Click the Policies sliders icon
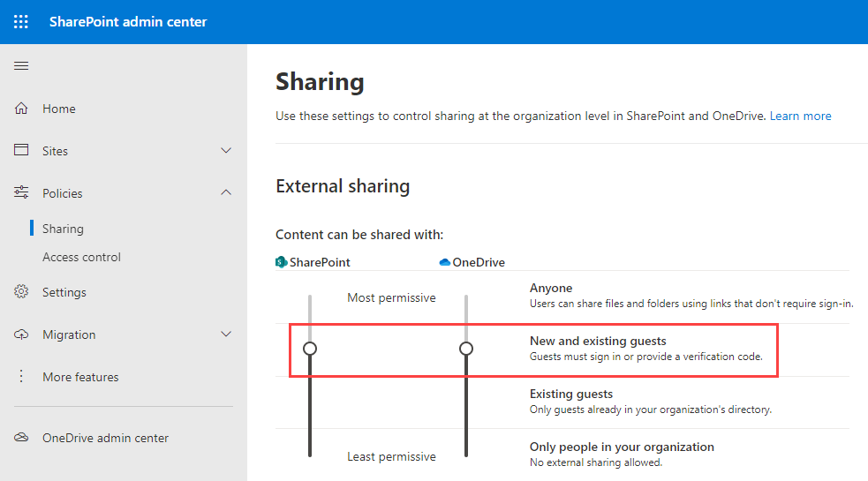 (x=21, y=192)
